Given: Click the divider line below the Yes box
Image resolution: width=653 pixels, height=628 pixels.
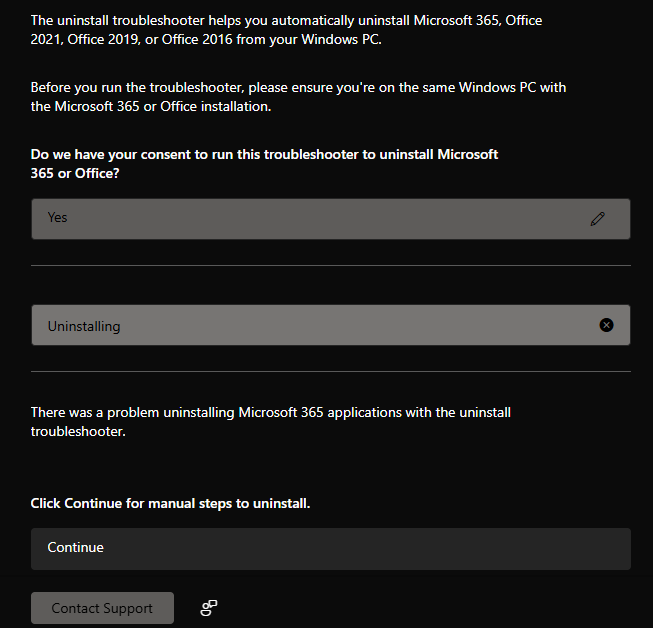Looking at the screenshot, I should (330, 265).
